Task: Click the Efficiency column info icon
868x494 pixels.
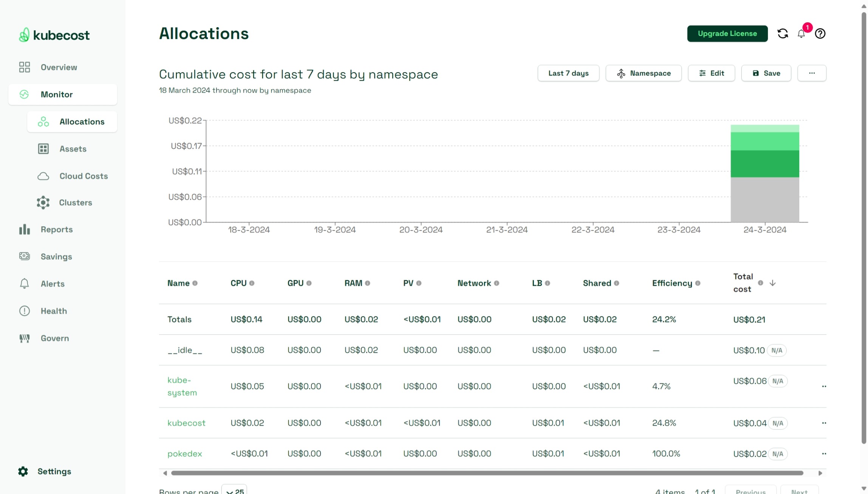Action: pos(698,283)
